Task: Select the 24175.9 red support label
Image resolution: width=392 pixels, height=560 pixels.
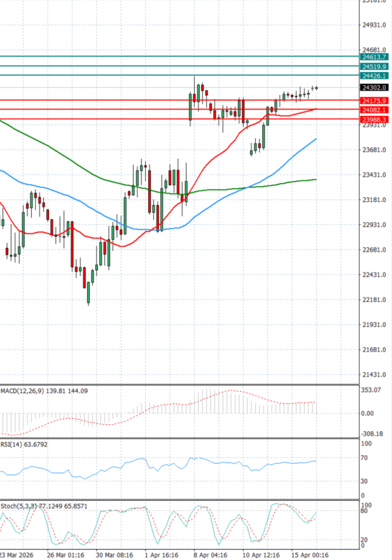Action: coord(374,101)
